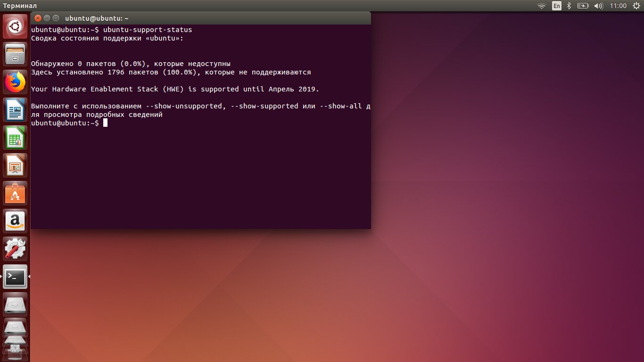Click the terminal cursor at last prompt

(106, 123)
